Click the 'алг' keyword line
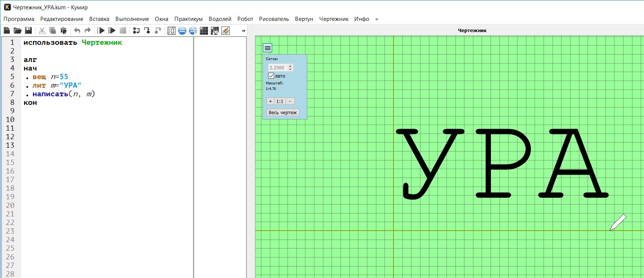The height and width of the screenshot is (278, 644). pyautogui.click(x=30, y=60)
